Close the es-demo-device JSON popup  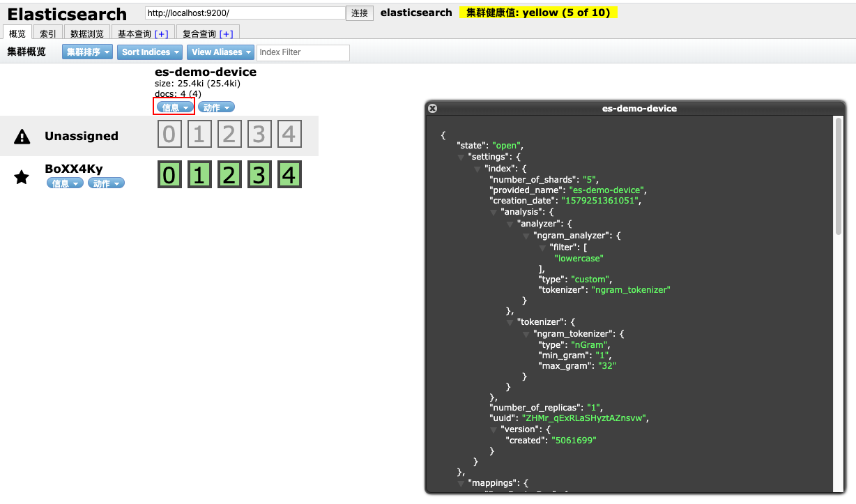(432, 108)
